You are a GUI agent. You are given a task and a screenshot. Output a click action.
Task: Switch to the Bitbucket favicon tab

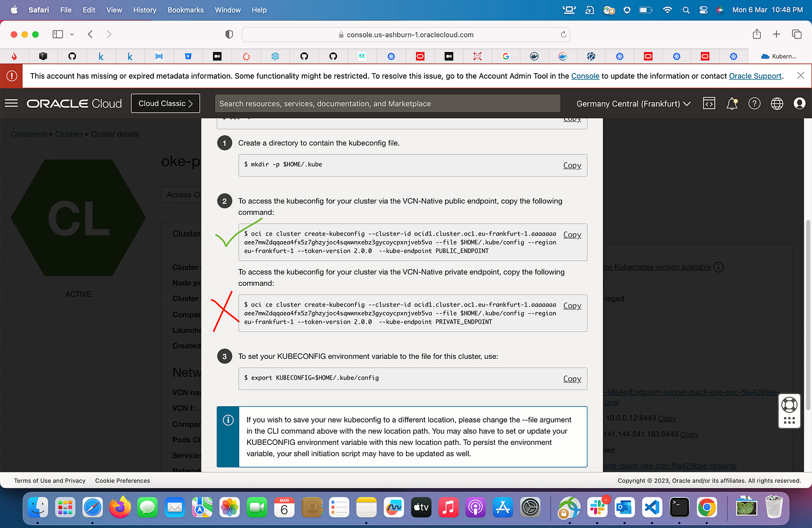click(x=188, y=56)
